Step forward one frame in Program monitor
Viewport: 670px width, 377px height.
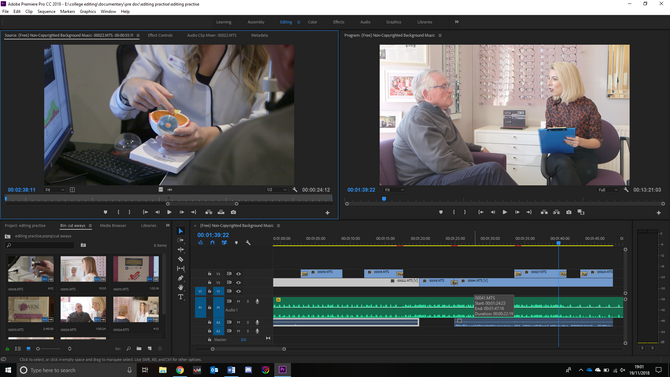517,212
